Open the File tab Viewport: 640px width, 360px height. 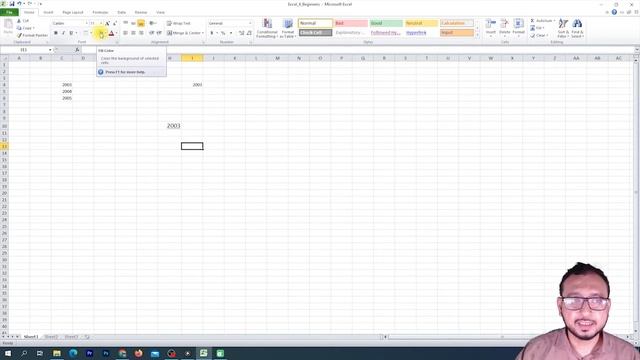click(x=9, y=12)
